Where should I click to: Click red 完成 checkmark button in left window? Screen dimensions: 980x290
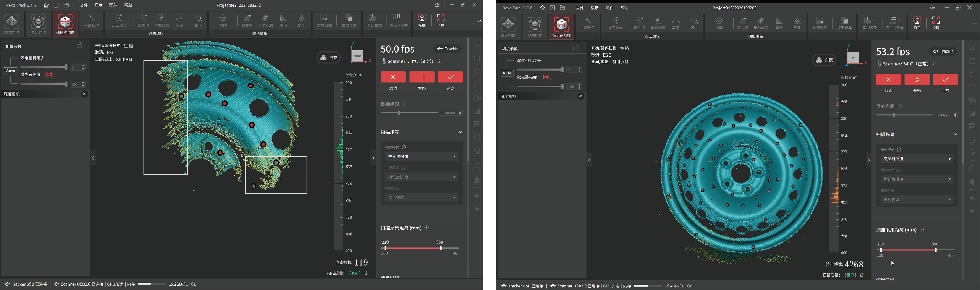coord(450,77)
